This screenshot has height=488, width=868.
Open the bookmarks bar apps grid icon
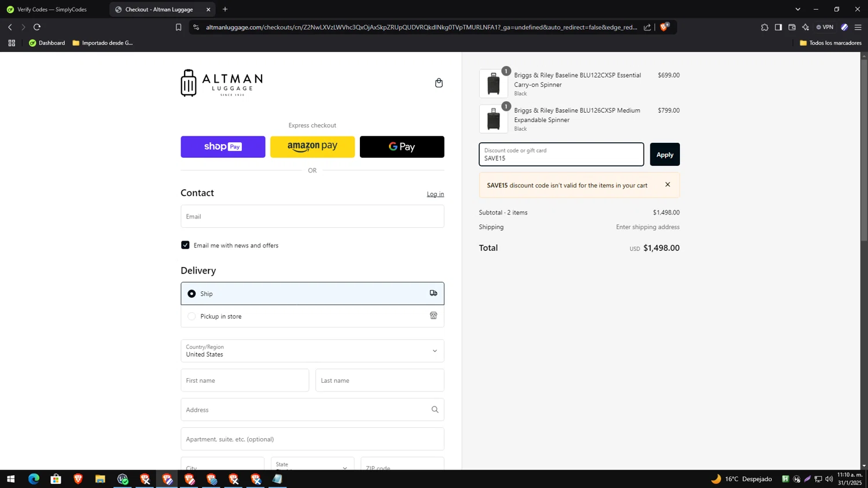click(12, 43)
